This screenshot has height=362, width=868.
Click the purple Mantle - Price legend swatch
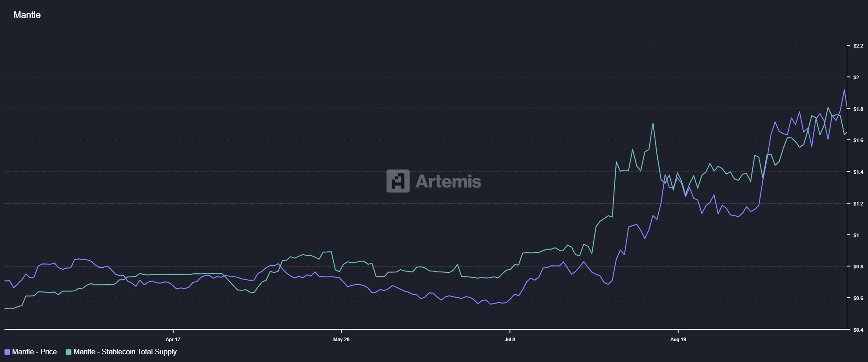click(x=7, y=352)
